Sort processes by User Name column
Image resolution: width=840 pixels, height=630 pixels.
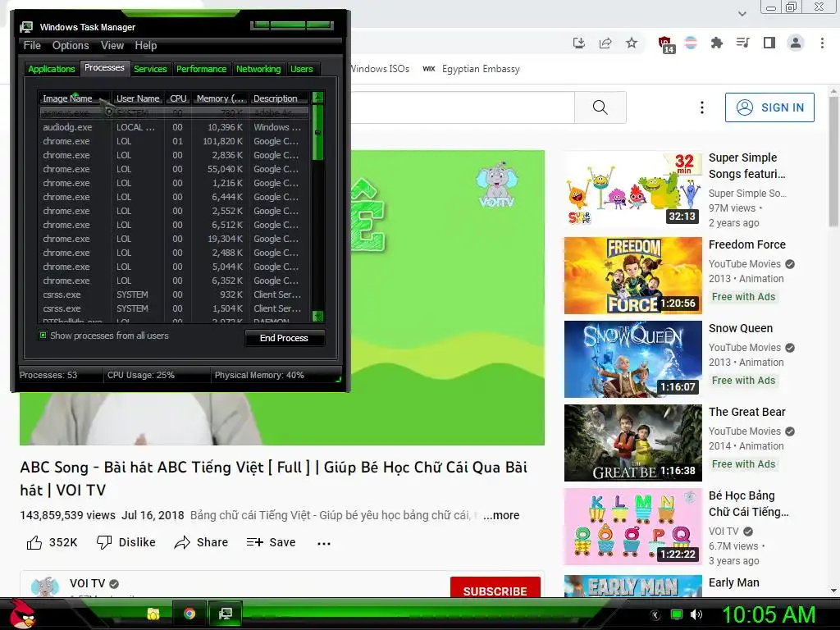pyautogui.click(x=138, y=98)
